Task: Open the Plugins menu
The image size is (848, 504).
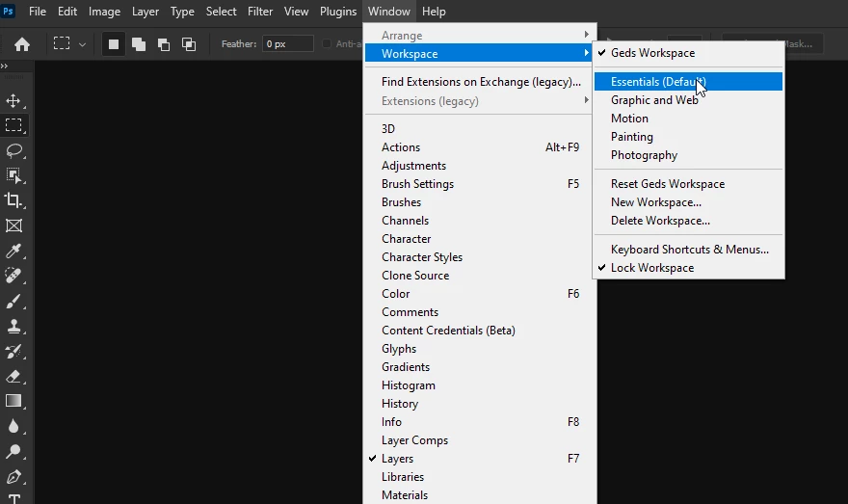Action: 338,12
